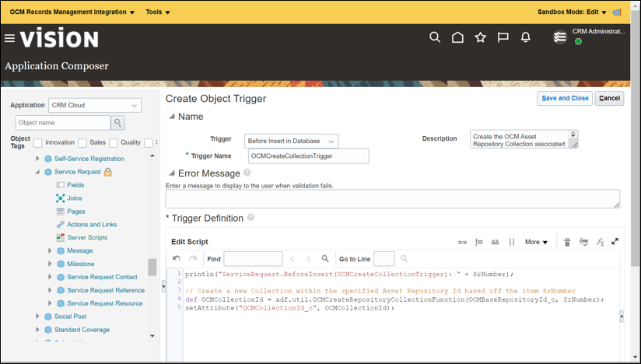This screenshot has height=364, width=641.
Task: Click Save and Close button
Action: [565, 99]
